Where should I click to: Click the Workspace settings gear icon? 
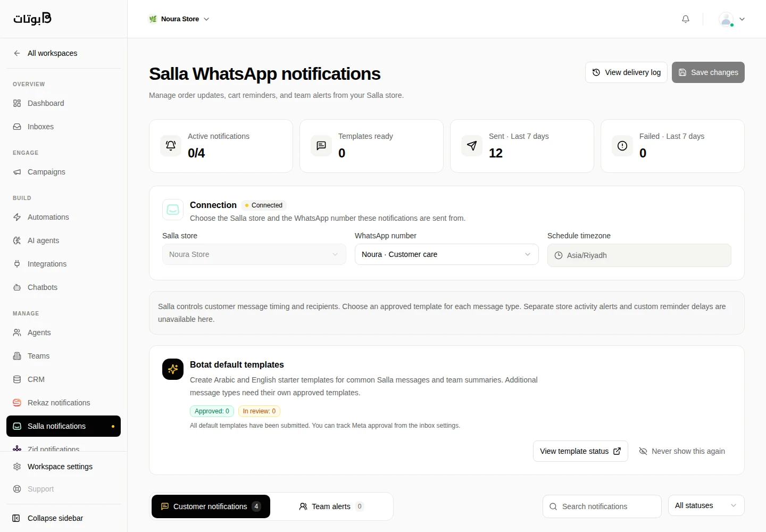[x=17, y=467]
